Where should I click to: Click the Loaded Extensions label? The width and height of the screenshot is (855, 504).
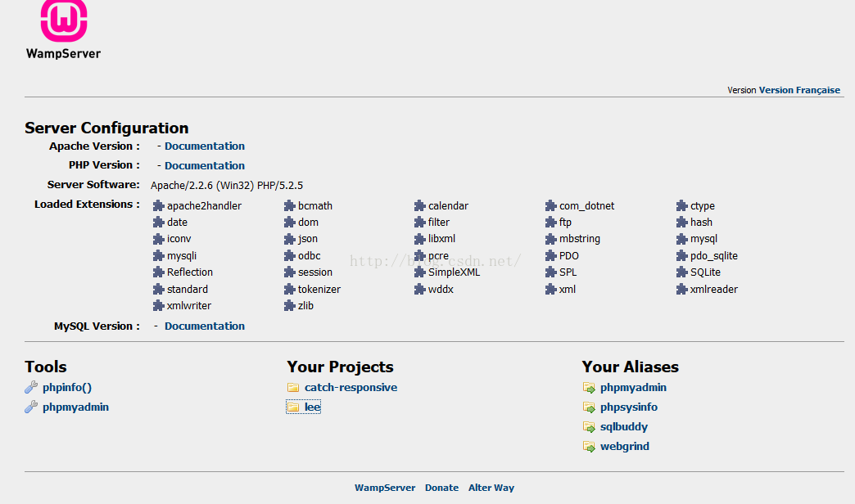pos(87,205)
